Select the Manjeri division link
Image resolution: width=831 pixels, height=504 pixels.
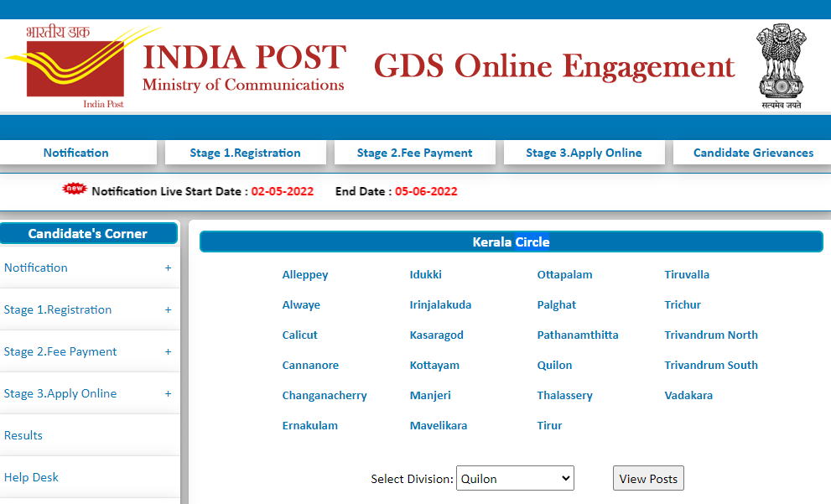[x=430, y=396]
